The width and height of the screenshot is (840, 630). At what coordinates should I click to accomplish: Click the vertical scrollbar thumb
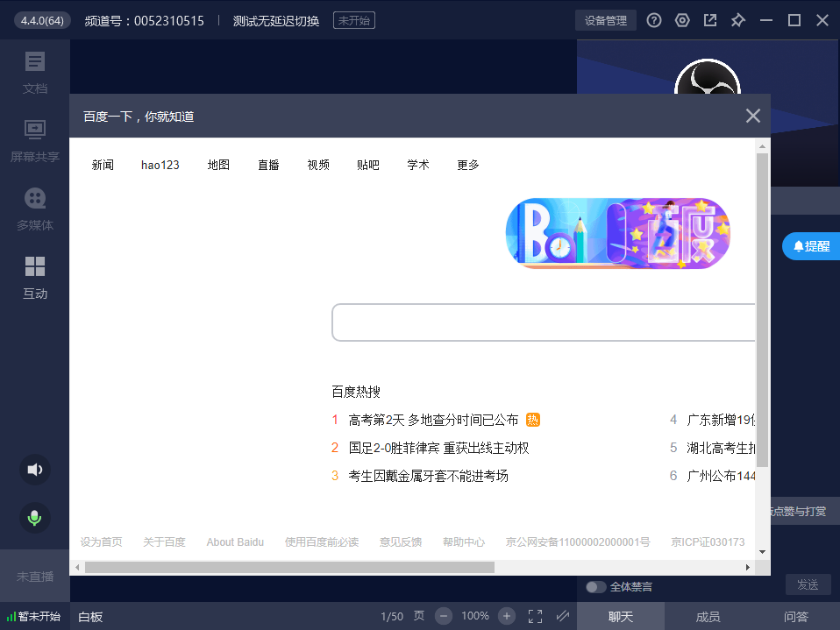click(x=762, y=310)
